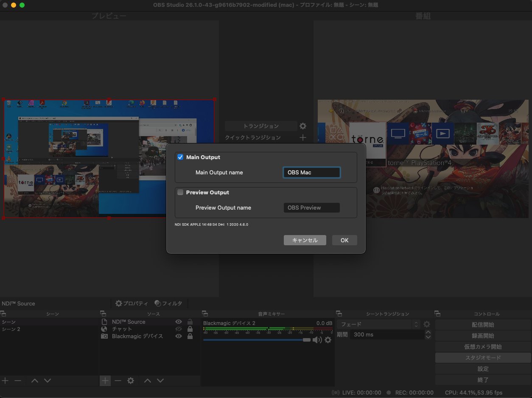Hide Blackmagic デバイス using its eye icon
The width and height of the screenshot is (532, 398).
pyautogui.click(x=179, y=336)
